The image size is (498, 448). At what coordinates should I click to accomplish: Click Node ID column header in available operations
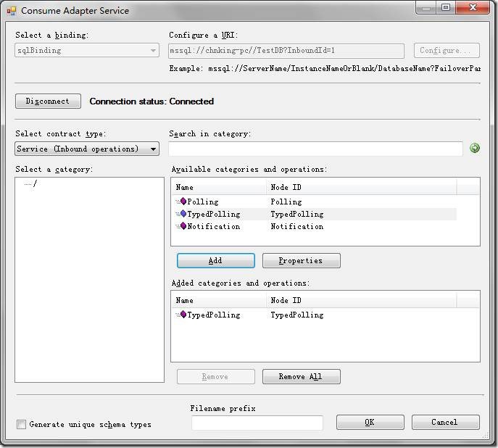[362, 187]
